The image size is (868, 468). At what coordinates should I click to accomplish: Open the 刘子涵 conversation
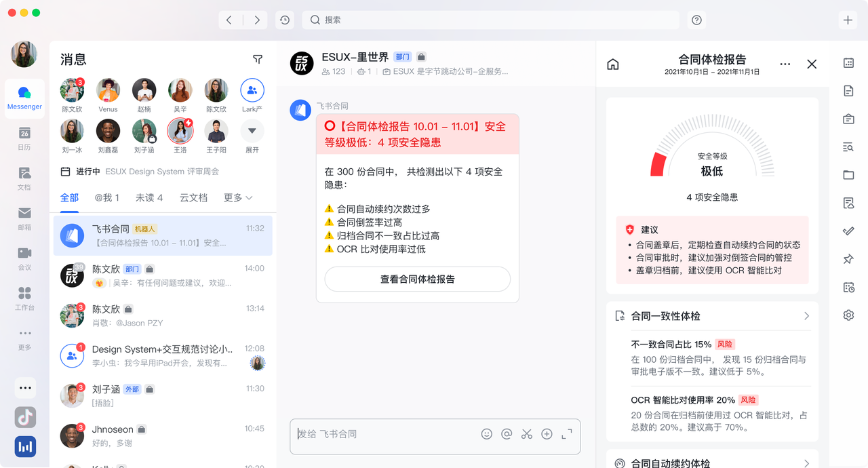coord(161,395)
